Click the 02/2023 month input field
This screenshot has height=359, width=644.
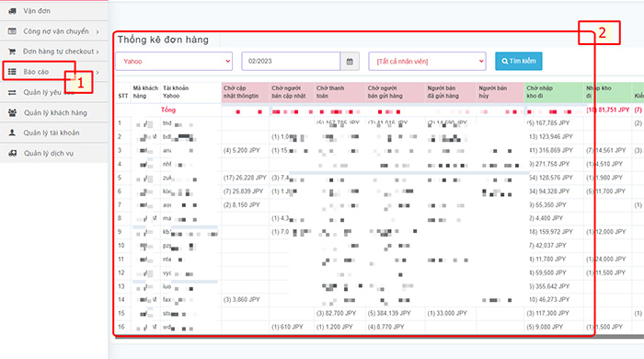point(291,61)
